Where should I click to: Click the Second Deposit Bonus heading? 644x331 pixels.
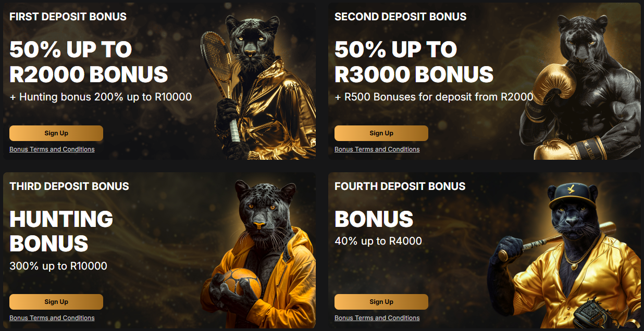click(x=401, y=17)
